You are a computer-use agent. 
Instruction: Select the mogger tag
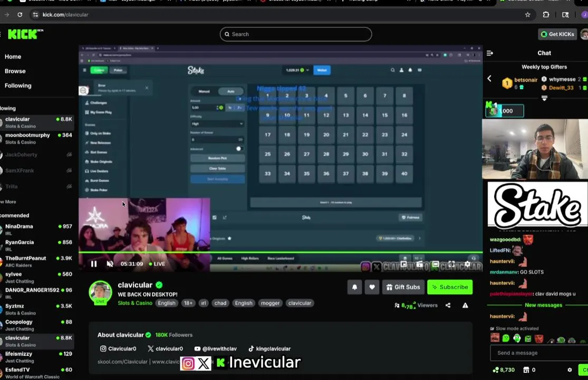(271, 303)
